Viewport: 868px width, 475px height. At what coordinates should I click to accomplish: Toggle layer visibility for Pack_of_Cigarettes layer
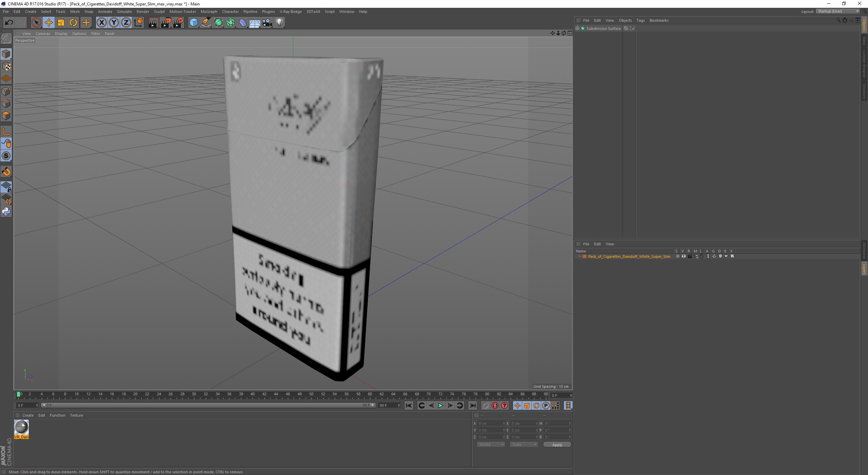[x=684, y=256]
